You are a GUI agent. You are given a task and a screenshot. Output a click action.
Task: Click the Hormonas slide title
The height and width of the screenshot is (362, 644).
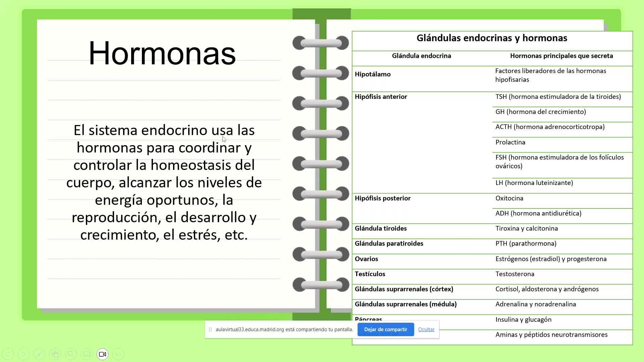pos(162,53)
